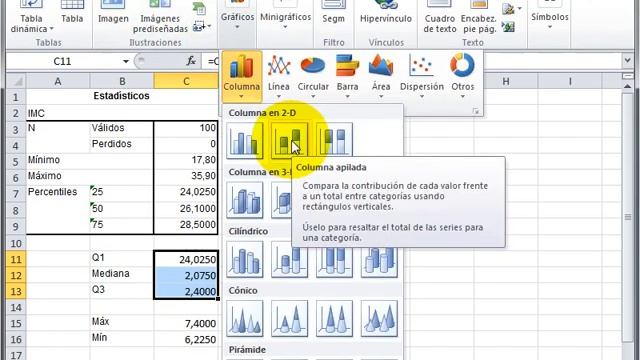Click the vertical scrollbar up arrow
Image resolution: width=640 pixels, height=360 pixels.
[627, 87]
